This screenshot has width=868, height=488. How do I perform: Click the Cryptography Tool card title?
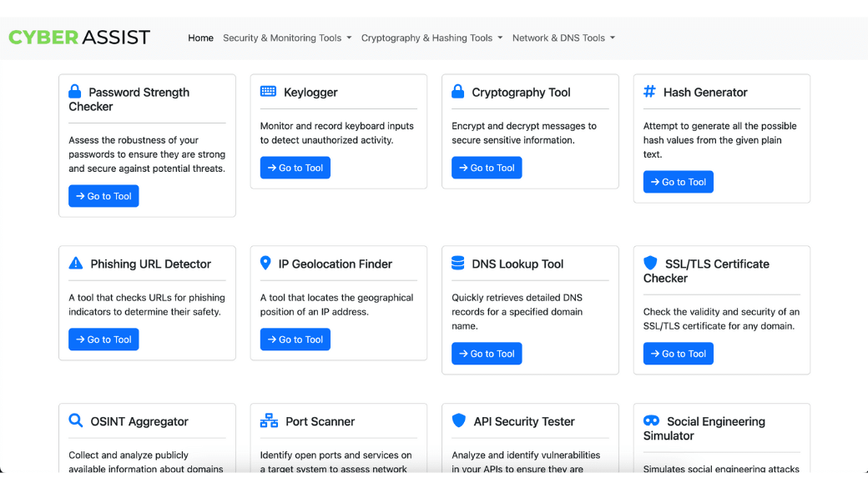(x=521, y=93)
